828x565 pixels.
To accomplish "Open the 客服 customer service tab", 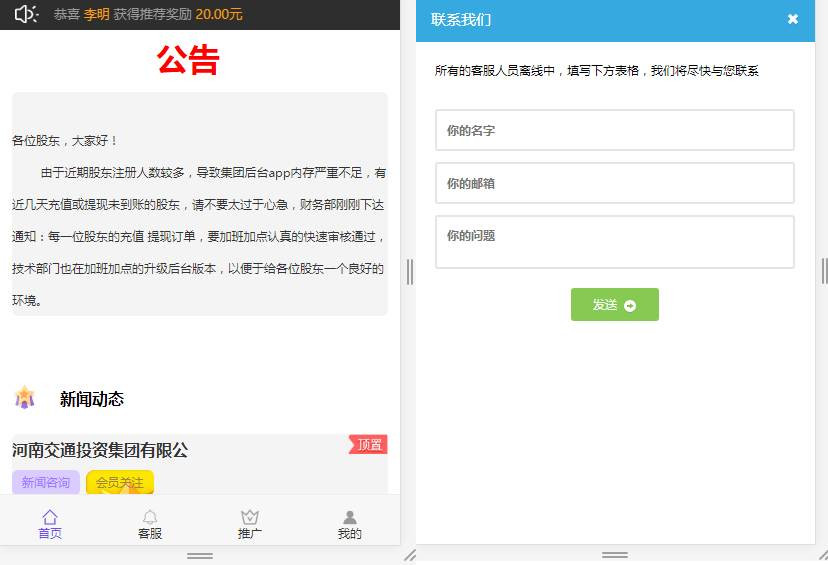I will click(x=150, y=524).
